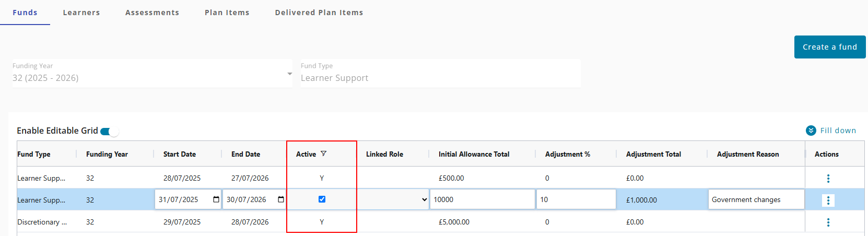Open calendar picker for End Date 30/07/2026

click(x=281, y=199)
